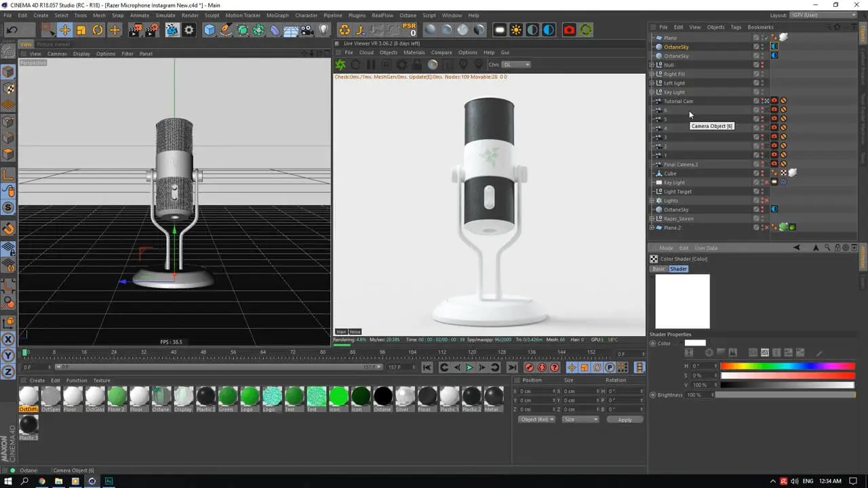Image resolution: width=868 pixels, height=488 pixels.
Task: Click the Chrome icon on Windows taskbar
Action: (x=41, y=481)
